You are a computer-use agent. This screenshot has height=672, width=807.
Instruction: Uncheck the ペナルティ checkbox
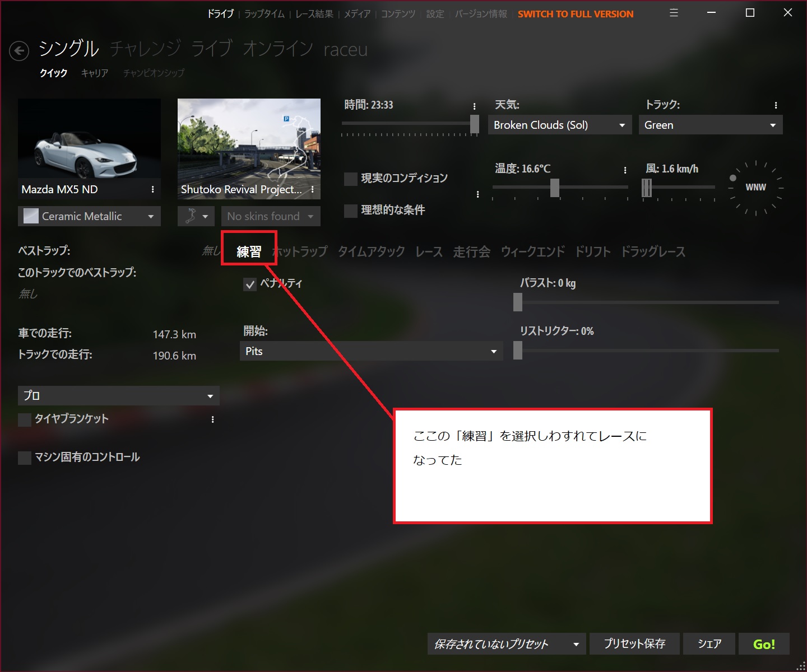click(x=250, y=284)
